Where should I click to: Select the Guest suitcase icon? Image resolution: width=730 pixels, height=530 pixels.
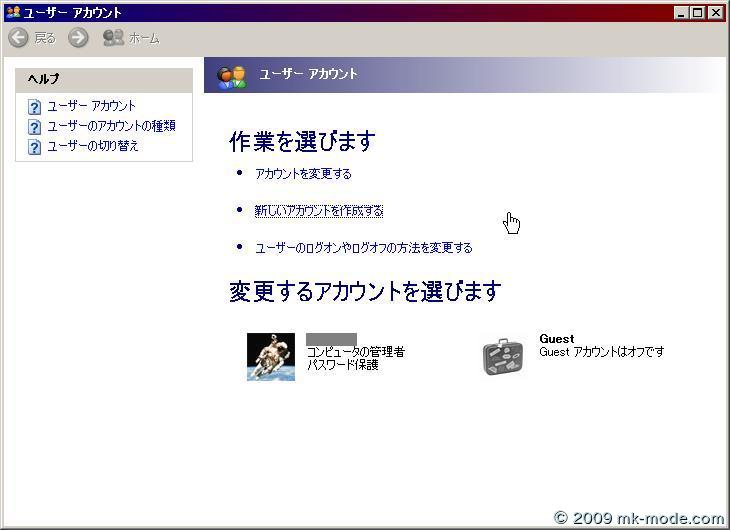tap(503, 356)
